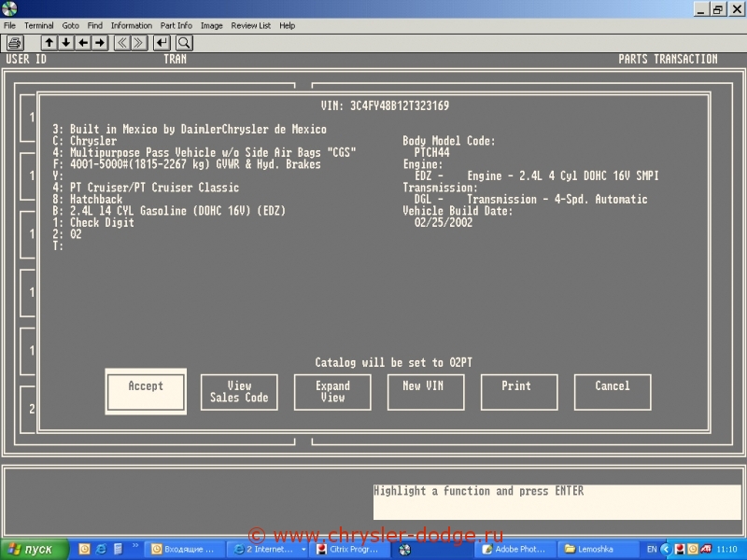The height and width of the screenshot is (560, 747).
Task: Click the Accept button
Action: [x=146, y=391]
